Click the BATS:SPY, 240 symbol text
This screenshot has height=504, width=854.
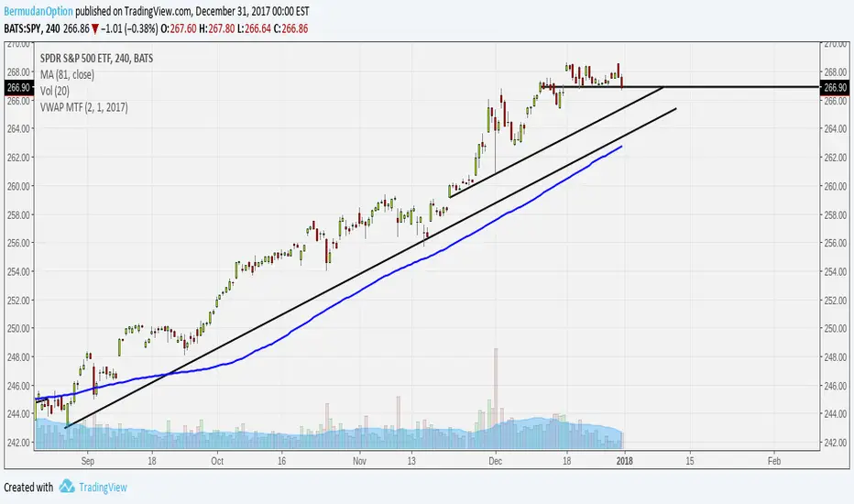(31, 28)
